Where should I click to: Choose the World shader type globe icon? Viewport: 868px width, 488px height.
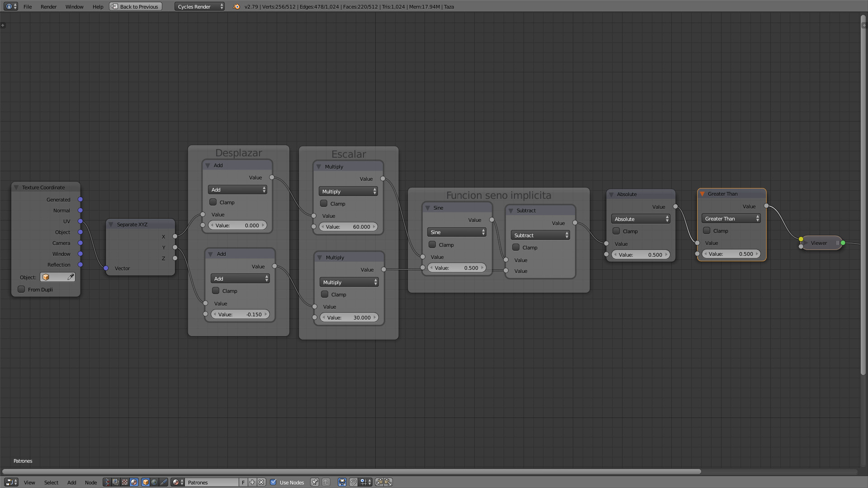(154, 482)
